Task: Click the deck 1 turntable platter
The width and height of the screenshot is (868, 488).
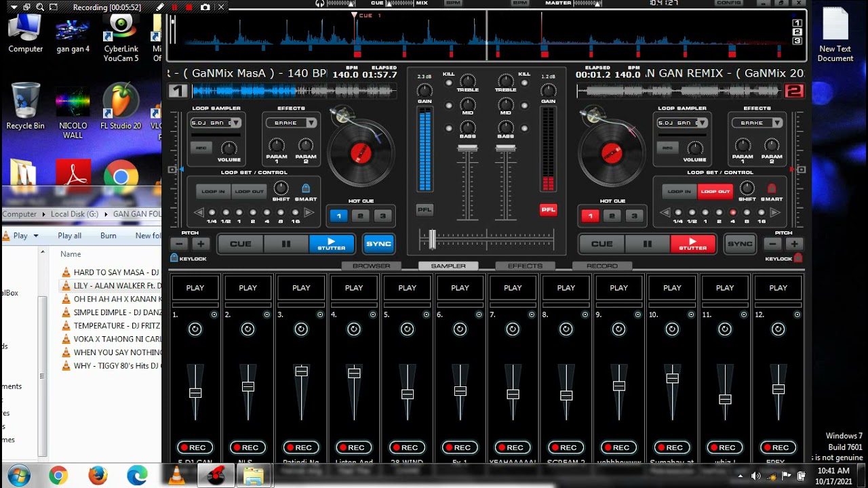Action: (361, 153)
